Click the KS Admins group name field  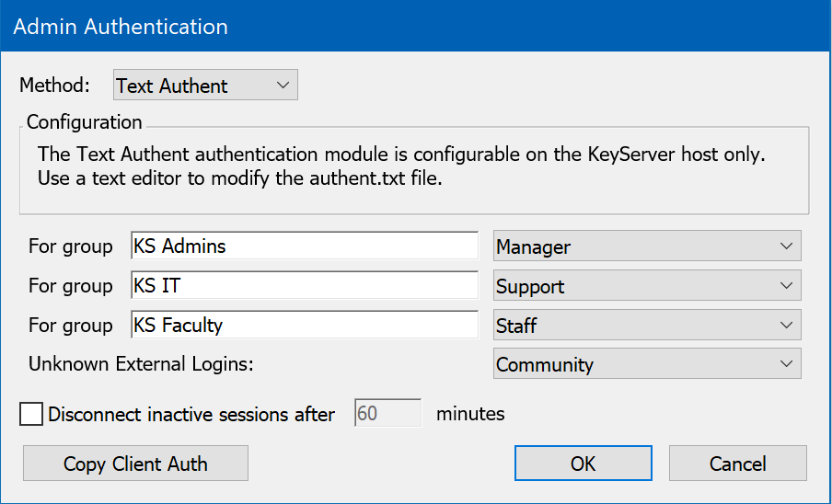[x=304, y=246]
